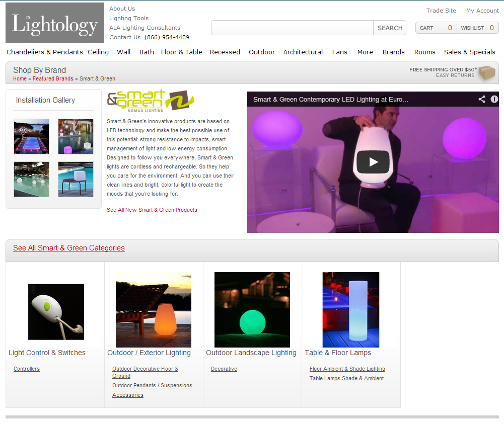Click the Accessories link
The height and width of the screenshot is (426, 504).
127,395
